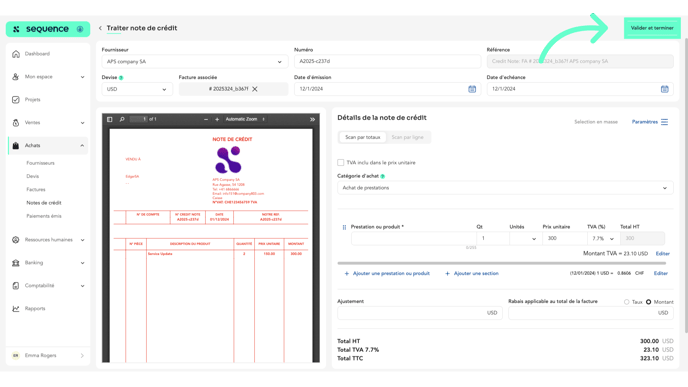Click the Projets checkmark icon
The image size is (688, 387).
pyautogui.click(x=16, y=100)
